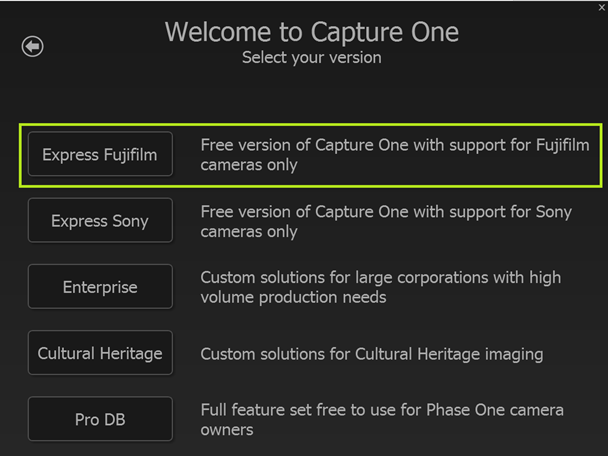Pick the Enterprise version button
Viewport: 608px width, 456px height.
coord(100,287)
